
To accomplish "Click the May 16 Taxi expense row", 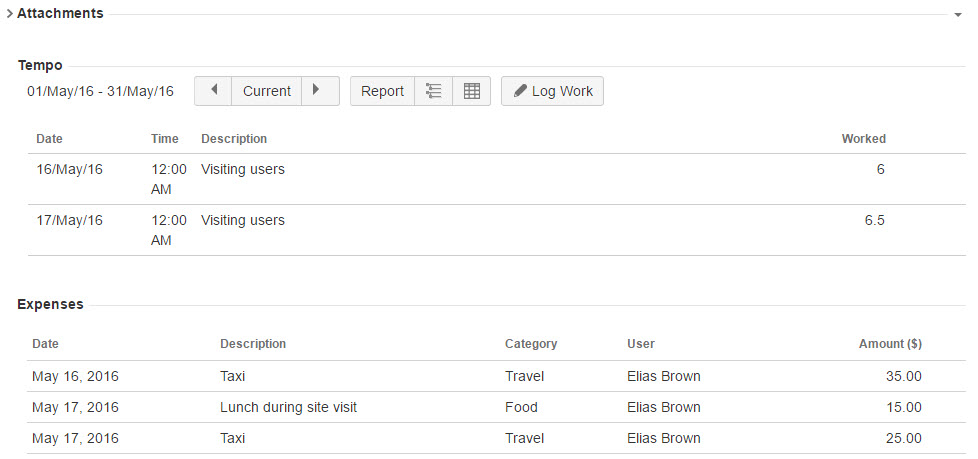I will 232,377.
